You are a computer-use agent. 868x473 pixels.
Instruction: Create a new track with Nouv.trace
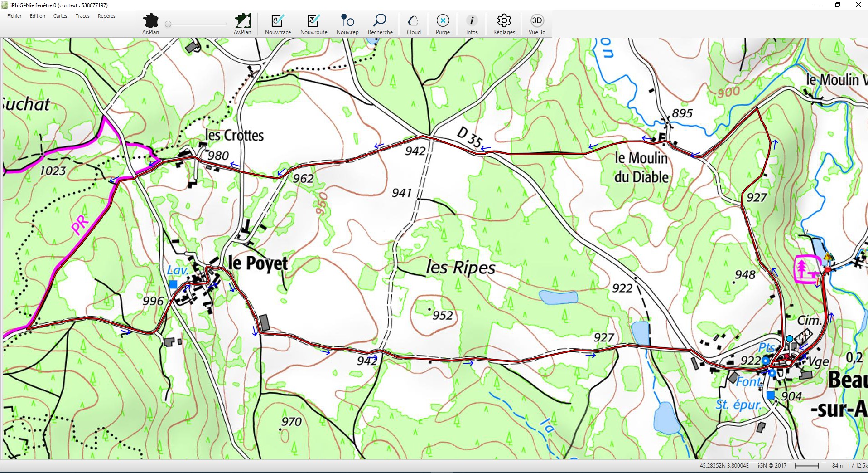click(x=278, y=21)
